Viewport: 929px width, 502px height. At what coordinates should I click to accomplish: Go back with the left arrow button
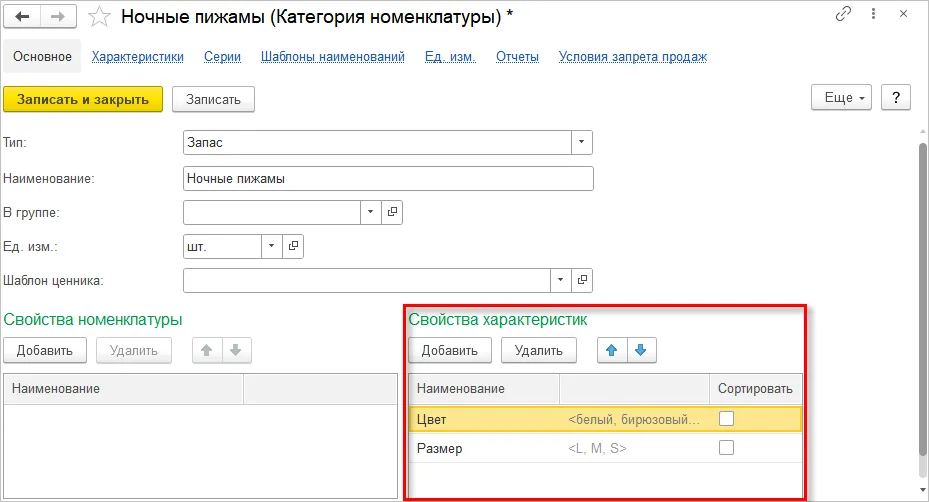click(22, 17)
